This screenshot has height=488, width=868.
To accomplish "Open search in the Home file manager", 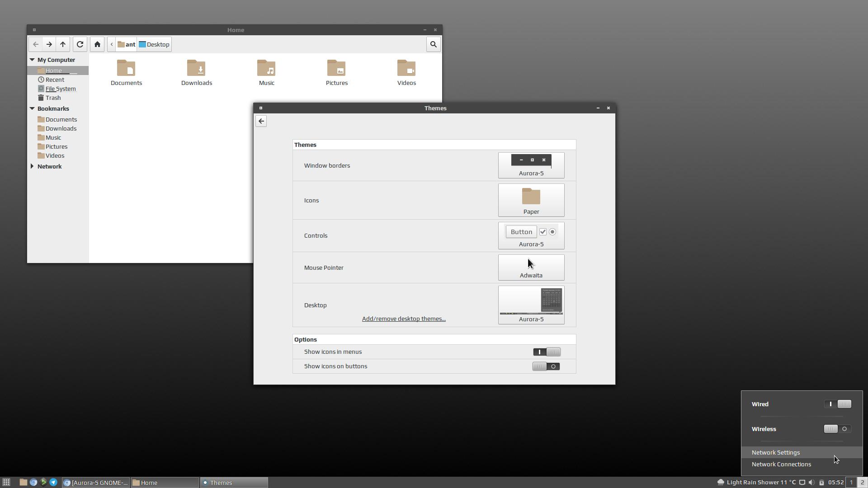I will (433, 44).
